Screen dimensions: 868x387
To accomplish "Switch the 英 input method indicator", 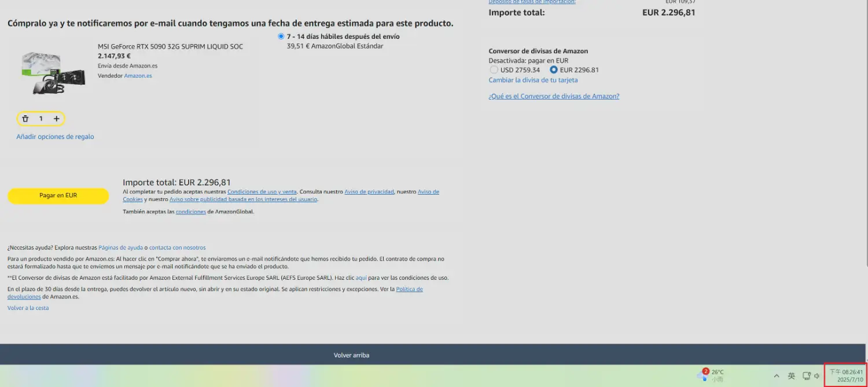I will point(791,376).
